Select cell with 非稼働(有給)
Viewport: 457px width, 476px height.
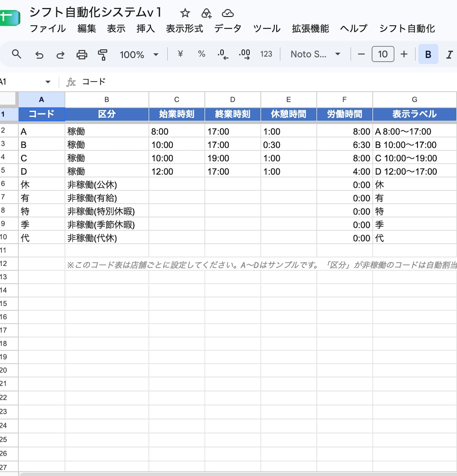(x=107, y=198)
